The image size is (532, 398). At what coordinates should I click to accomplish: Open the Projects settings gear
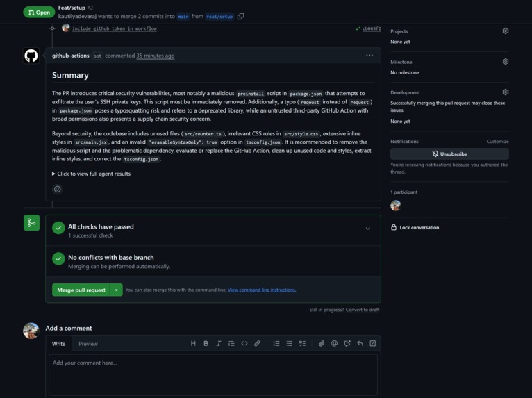[506, 31]
